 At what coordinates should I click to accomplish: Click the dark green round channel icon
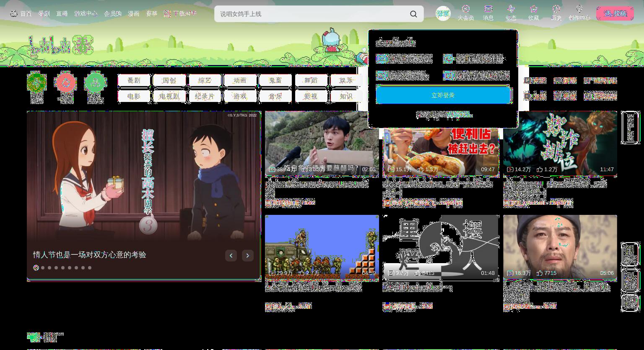click(x=37, y=83)
